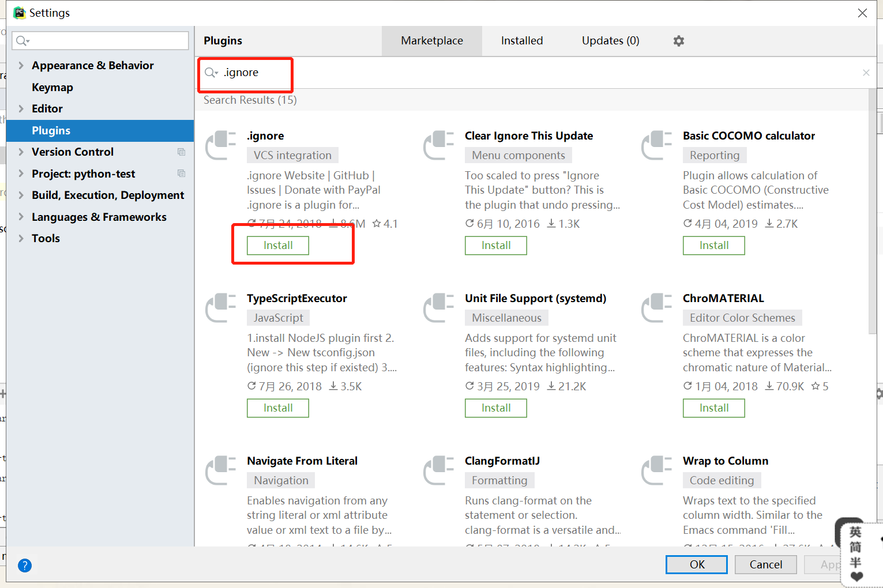Click the Reporting category tag
The width and height of the screenshot is (883, 588).
click(x=715, y=155)
